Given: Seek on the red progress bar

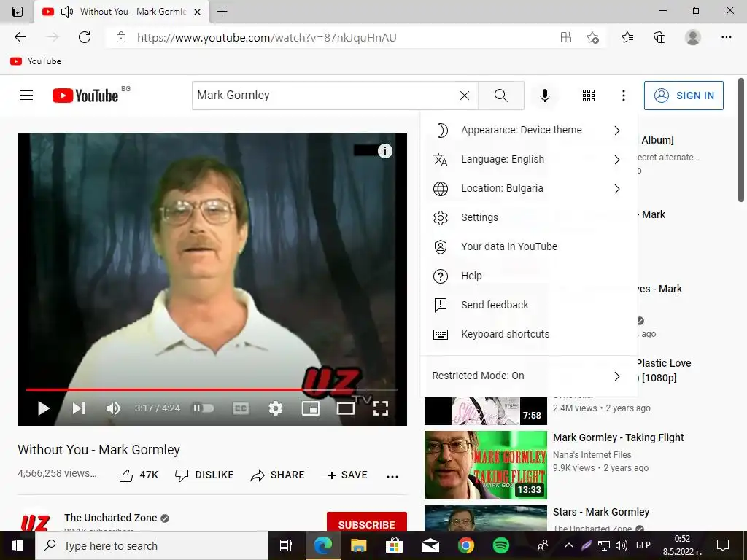Looking at the screenshot, I should 212,389.
